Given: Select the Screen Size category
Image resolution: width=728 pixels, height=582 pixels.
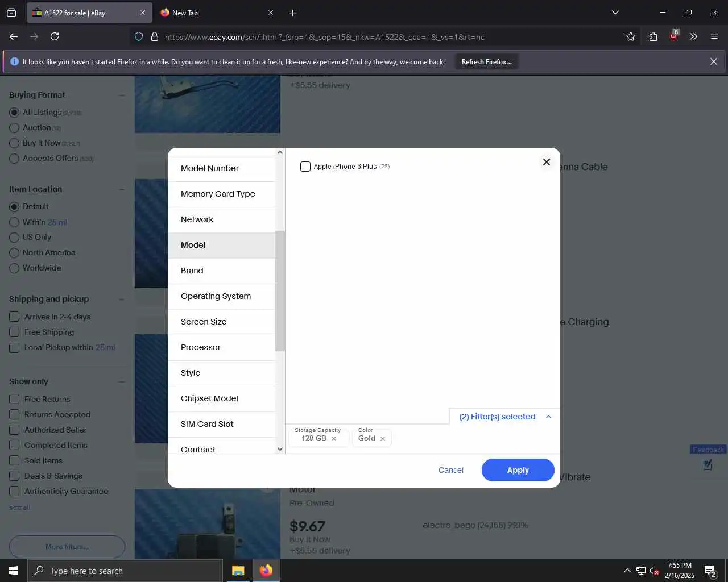Looking at the screenshot, I should [222, 322].
